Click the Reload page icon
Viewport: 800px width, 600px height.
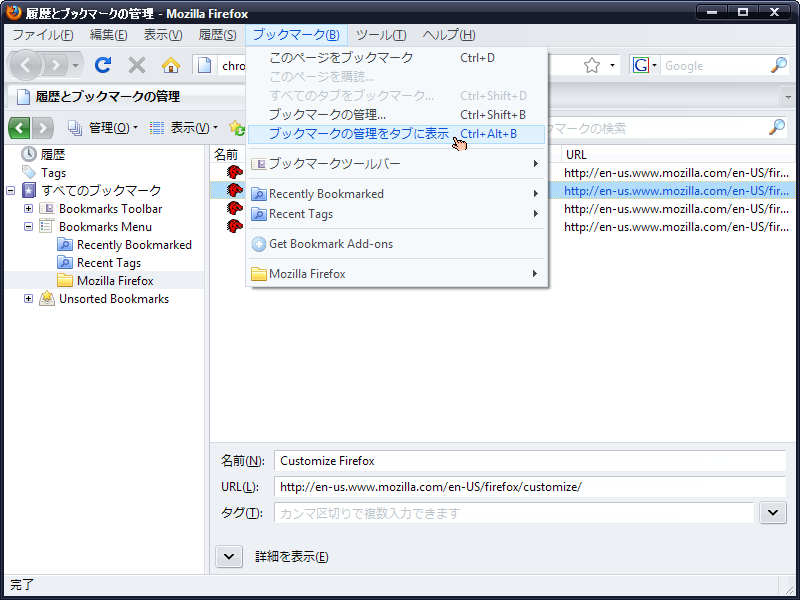click(103, 65)
